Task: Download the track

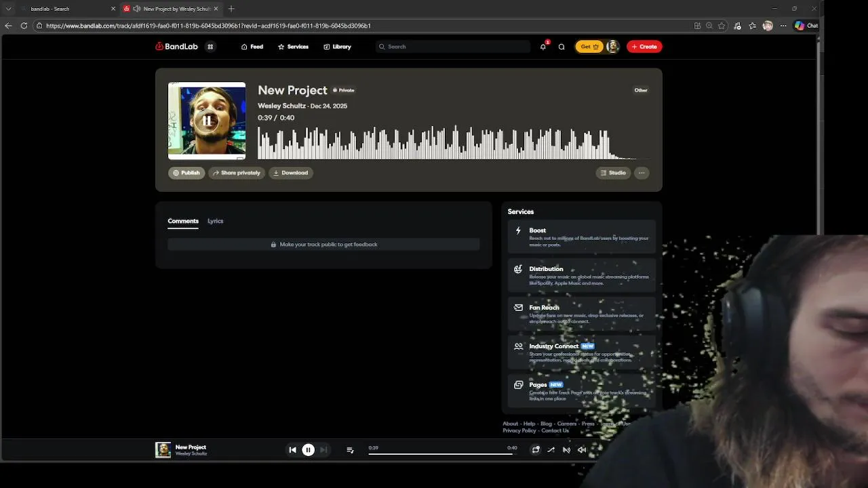Action: pos(290,173)
